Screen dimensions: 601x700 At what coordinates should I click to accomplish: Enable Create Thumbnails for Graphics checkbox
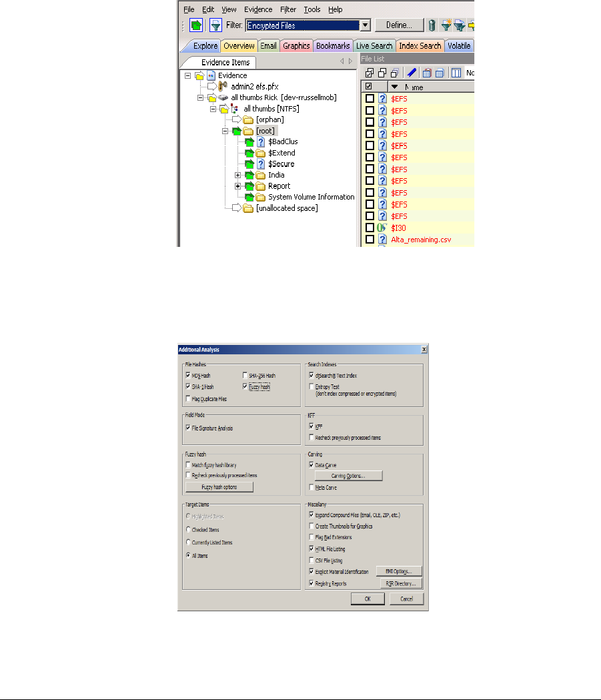[x=312, y=526]
